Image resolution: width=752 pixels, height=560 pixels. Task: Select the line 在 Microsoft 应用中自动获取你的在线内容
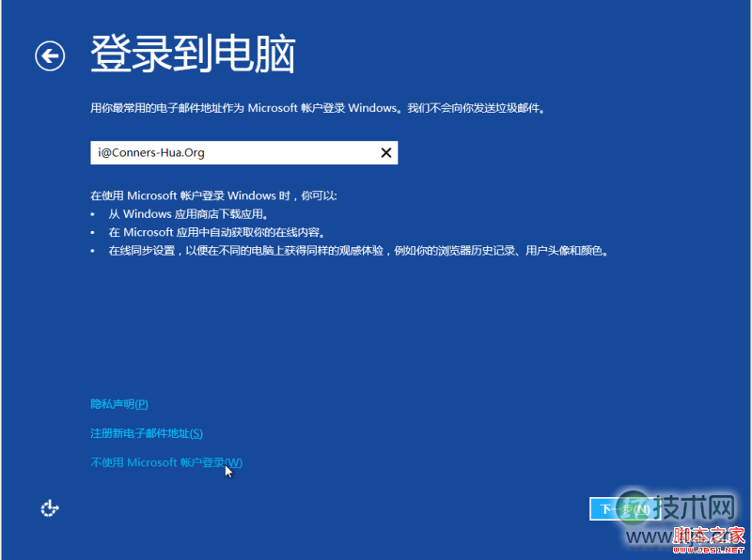(217, 232)
